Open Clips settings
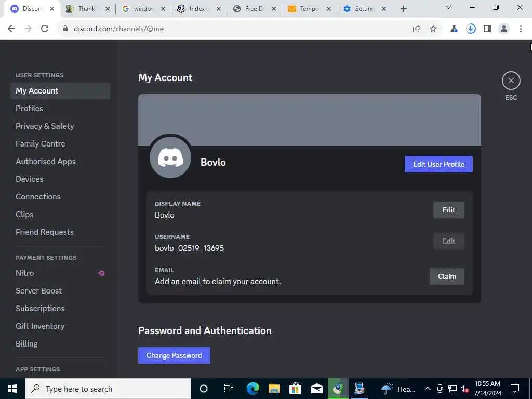Screen dimensions: 532x399 [x=60, y=215]
